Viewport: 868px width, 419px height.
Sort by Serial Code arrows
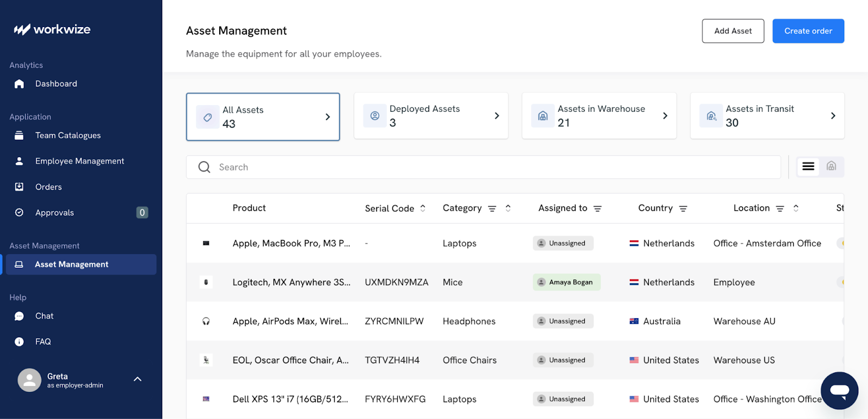click(x=423, y=208)
